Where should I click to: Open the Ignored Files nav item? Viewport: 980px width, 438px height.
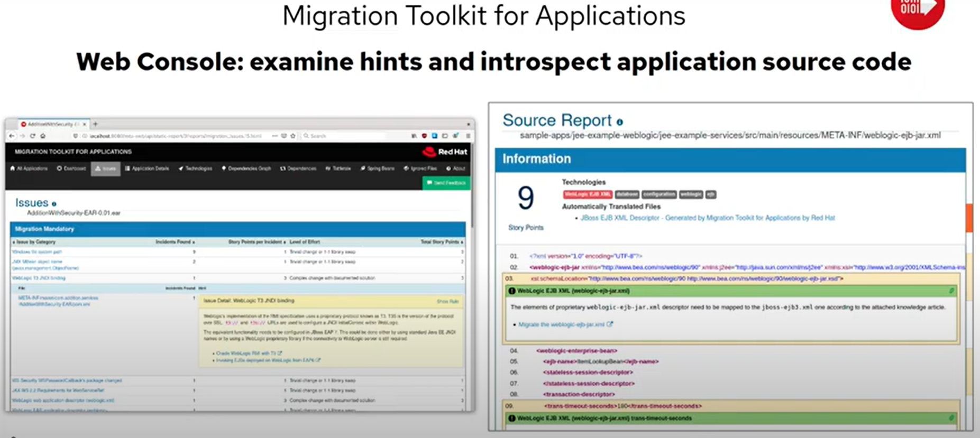(x=420, y=169)
